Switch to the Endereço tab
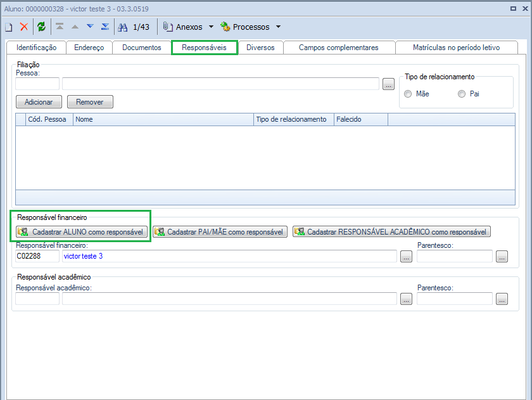This screenshot has height=400, width=532. 89,48
